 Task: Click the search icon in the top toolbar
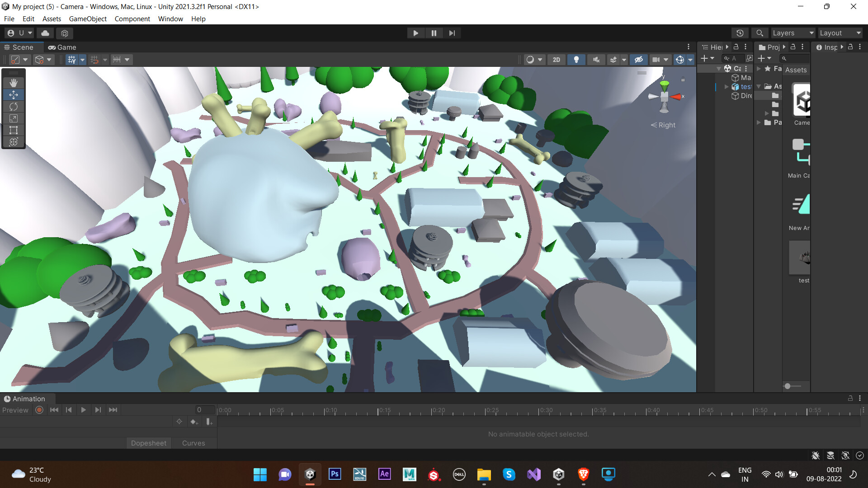[759, 33]
